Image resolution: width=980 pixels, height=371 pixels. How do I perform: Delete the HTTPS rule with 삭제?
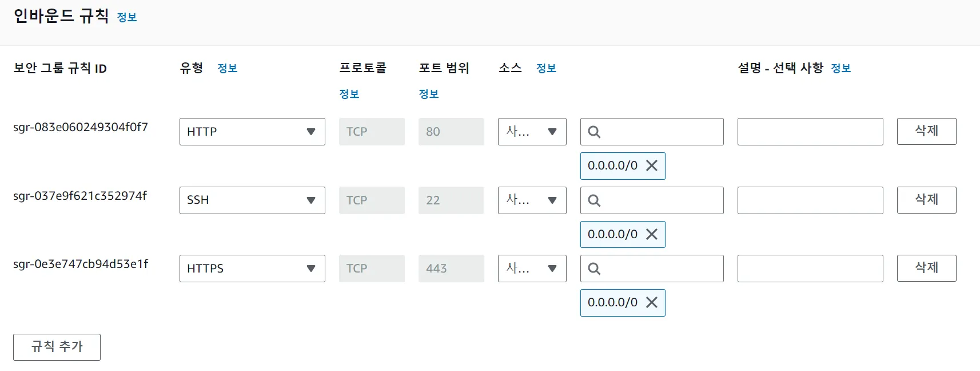(926, 268)
